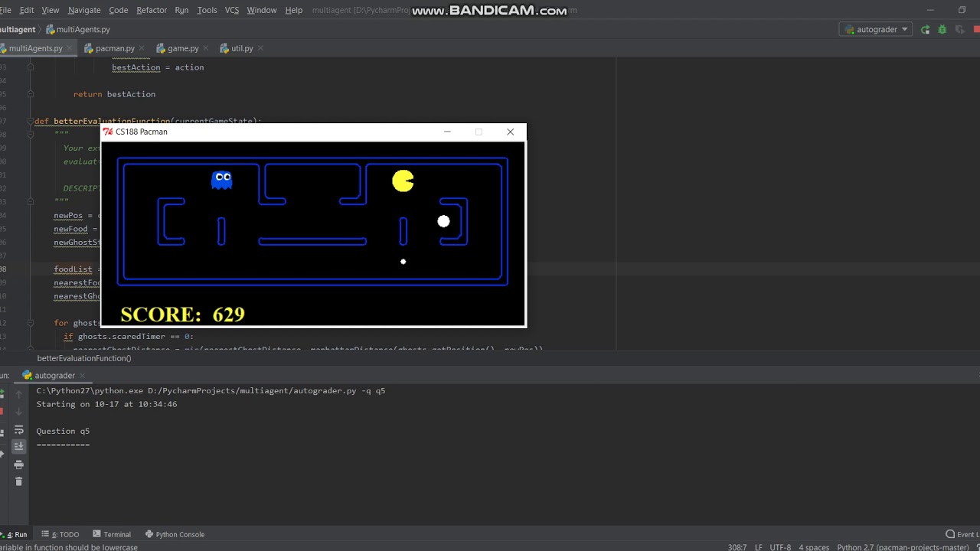Toggle fold marker beside bestAction = action line
The height and width of the screenshot is (551, 980).
30,67
